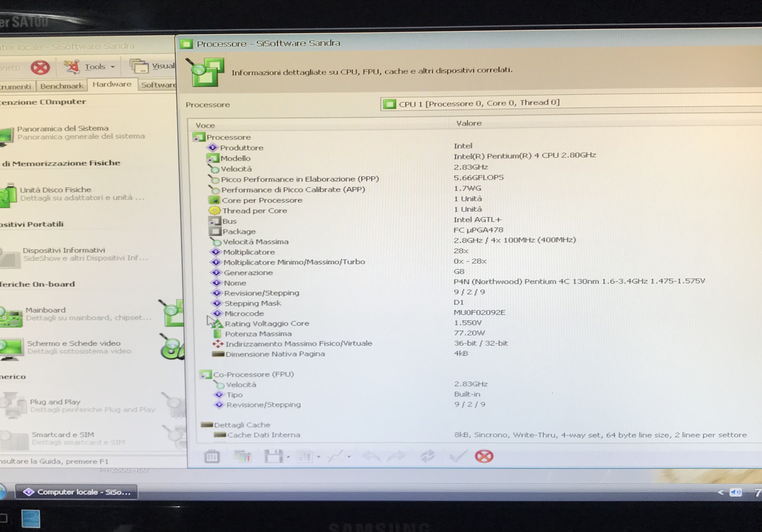Switch to the Benchmark tab
The height and width of the screenshot is (532, 762).
62,86
